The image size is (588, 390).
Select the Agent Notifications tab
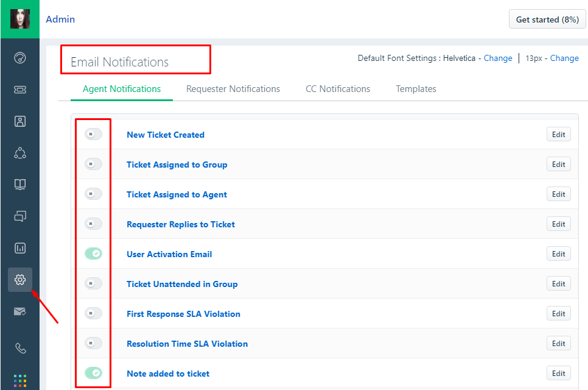tap(122, 89)
